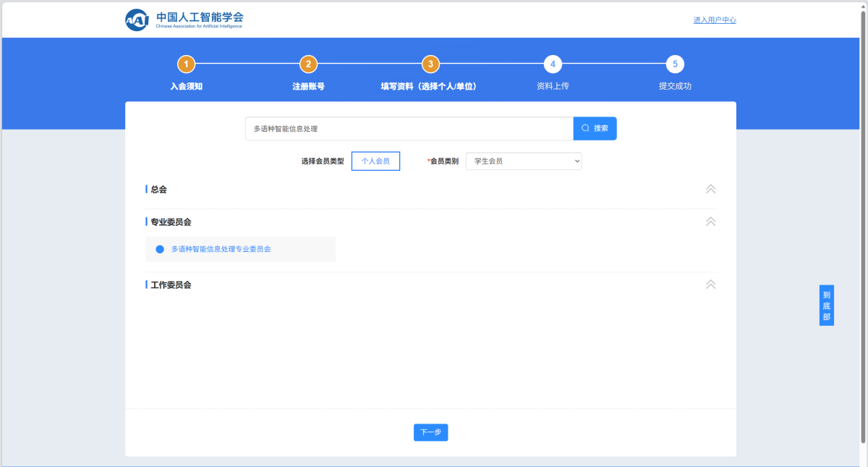Collapse the 专业委员会 section

(x=710, y=222)
